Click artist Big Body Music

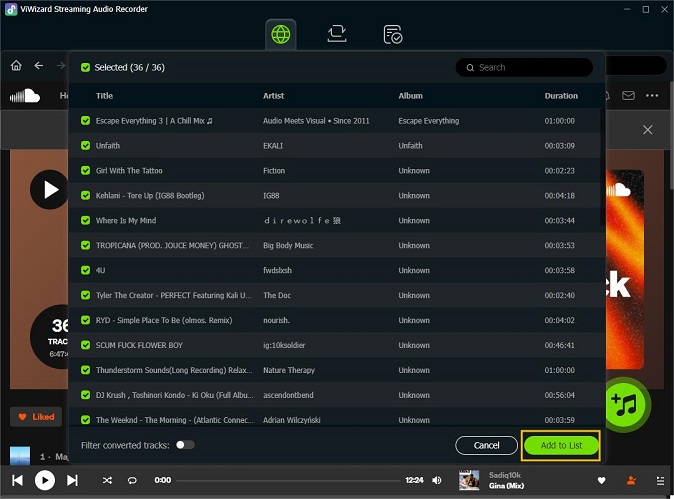click(x=288, y=245)
